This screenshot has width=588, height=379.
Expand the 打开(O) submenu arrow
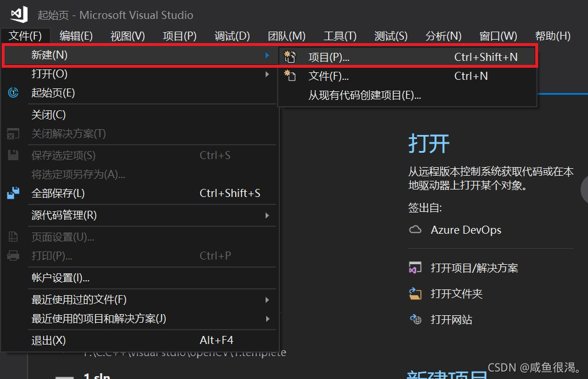pyautogui.click(x=267, y=74)
